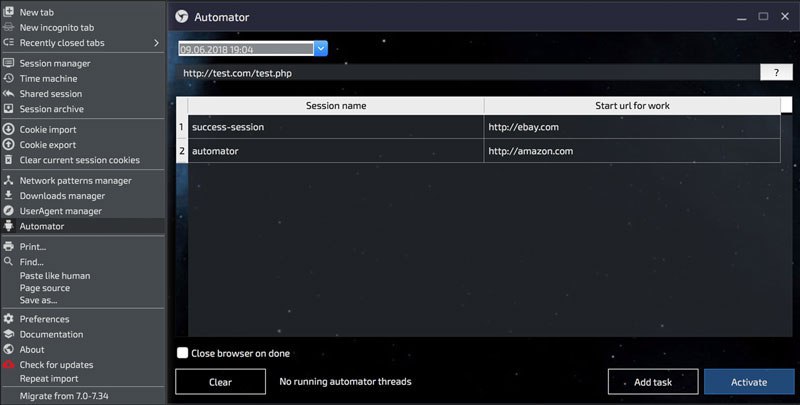Click the question mark help button
Image resolution: width=800 pixels, height=405 pixels.
(776, 72)
